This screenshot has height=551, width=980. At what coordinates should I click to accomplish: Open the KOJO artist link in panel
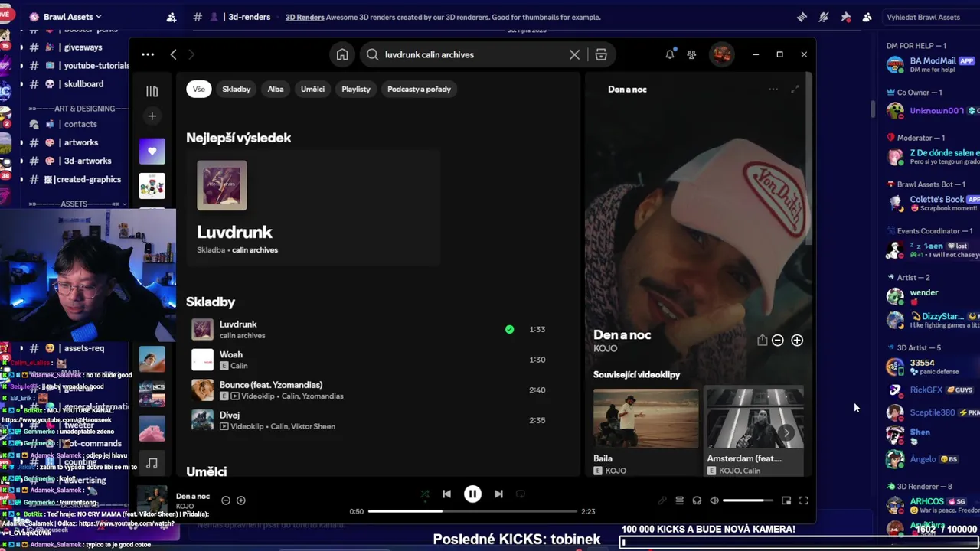click(605, 349)
